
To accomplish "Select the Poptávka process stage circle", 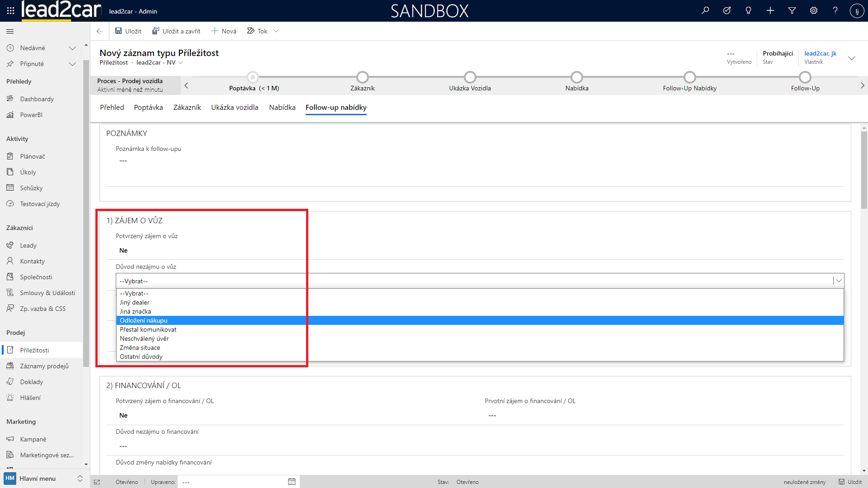I will [x=253, y=77].
